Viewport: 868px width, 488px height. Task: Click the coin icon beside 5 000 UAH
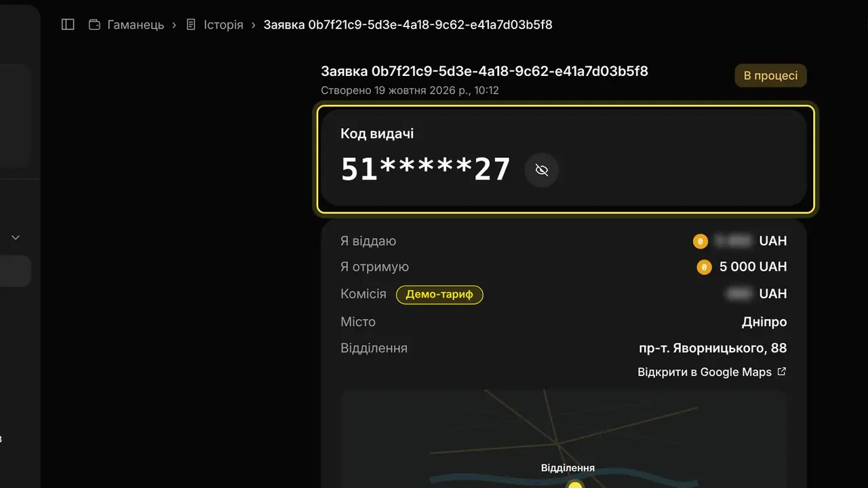(704, 268)
